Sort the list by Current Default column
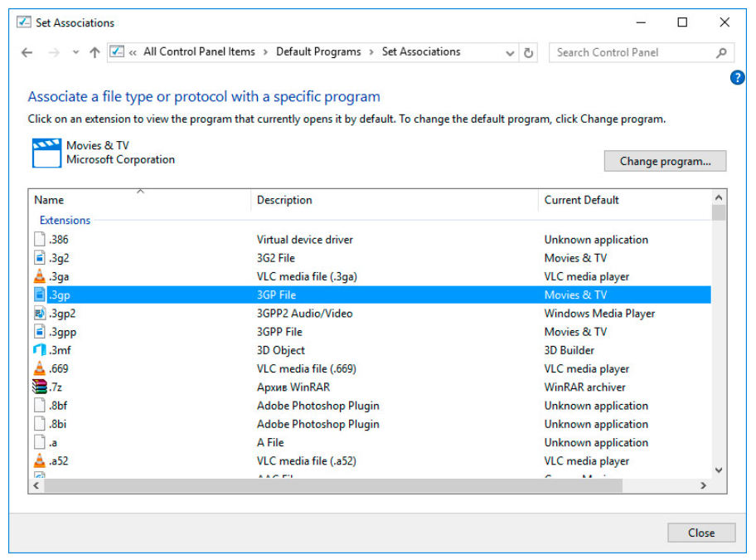The height and width of the screenshot is (560, 756). pos(581,200)
